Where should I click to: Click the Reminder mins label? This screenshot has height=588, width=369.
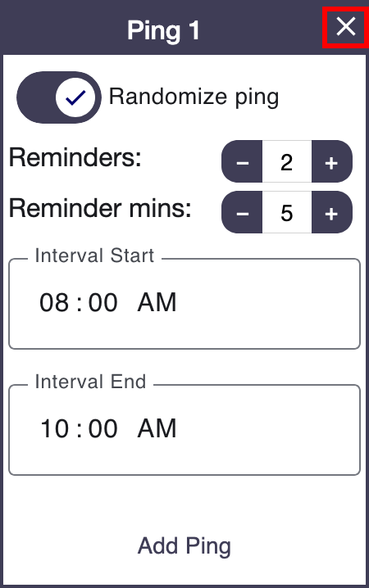100,208
